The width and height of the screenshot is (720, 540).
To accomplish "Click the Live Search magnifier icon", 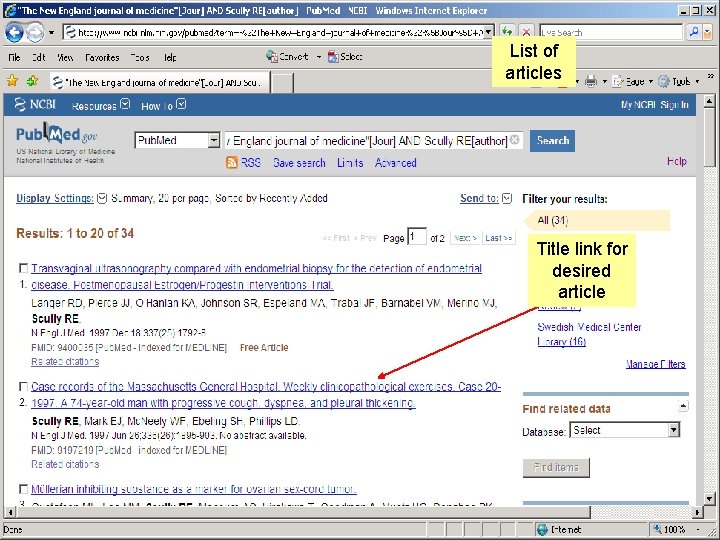I will (693, 32).
